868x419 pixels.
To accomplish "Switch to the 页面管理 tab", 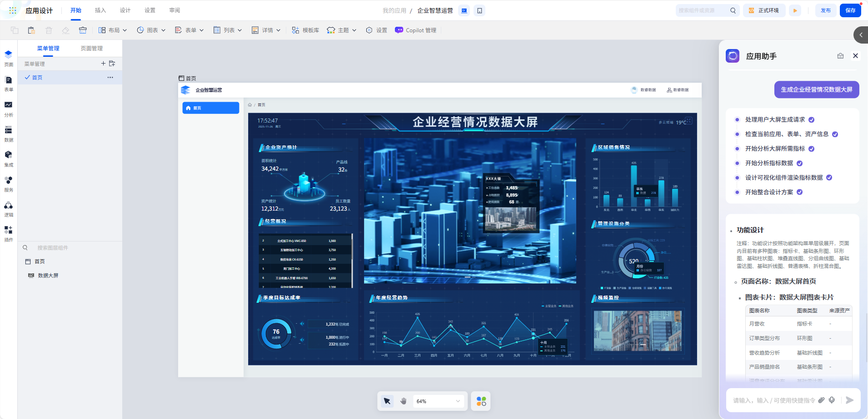I will click(x=91, y=49).
